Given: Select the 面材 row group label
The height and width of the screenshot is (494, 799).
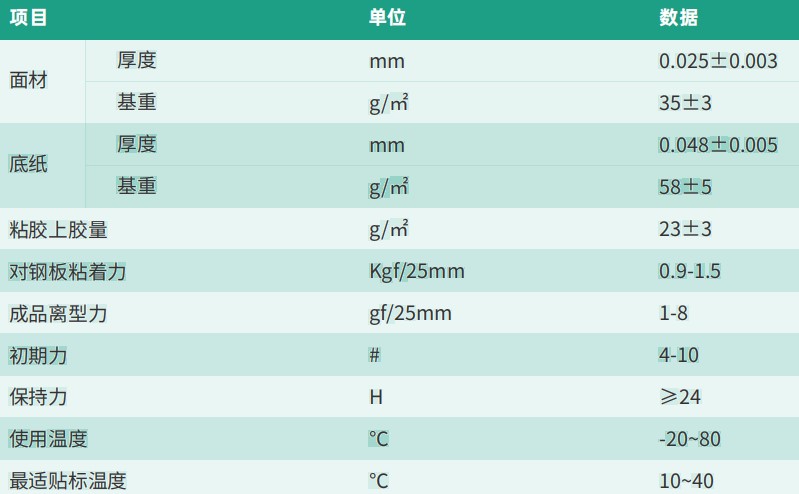Looking at the screenshot, I should [x=29, y=81].
